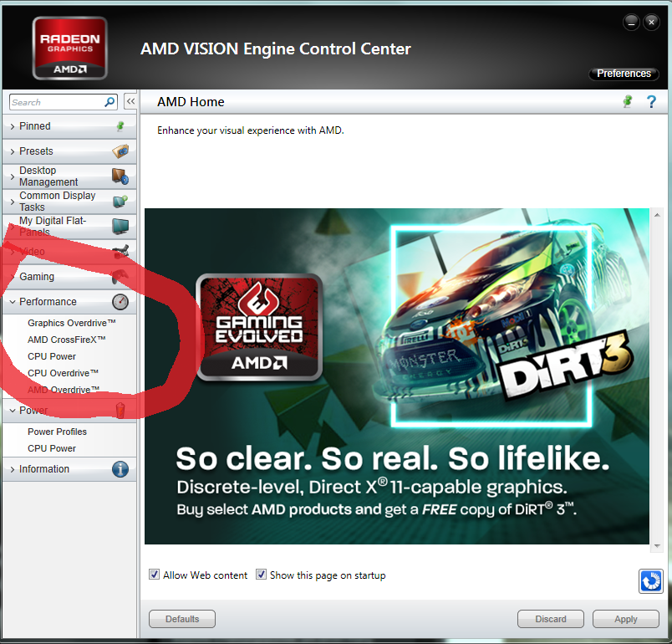Click the Performance gauge icon
Screen dimensions: 672x644
pos(120,302)
